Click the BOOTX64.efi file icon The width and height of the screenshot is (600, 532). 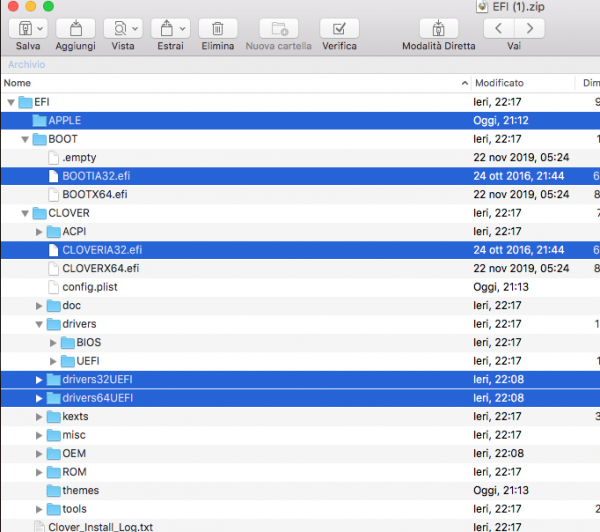pos(54,194)
